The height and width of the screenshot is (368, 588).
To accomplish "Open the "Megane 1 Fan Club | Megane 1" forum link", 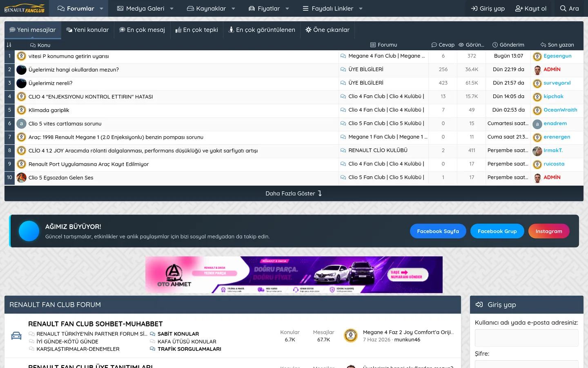I will [x=388, y=137].
